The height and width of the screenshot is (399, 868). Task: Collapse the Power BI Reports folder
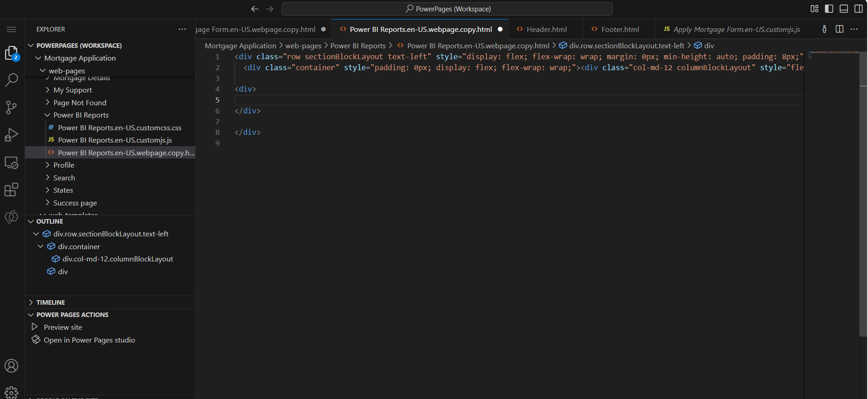81,115
